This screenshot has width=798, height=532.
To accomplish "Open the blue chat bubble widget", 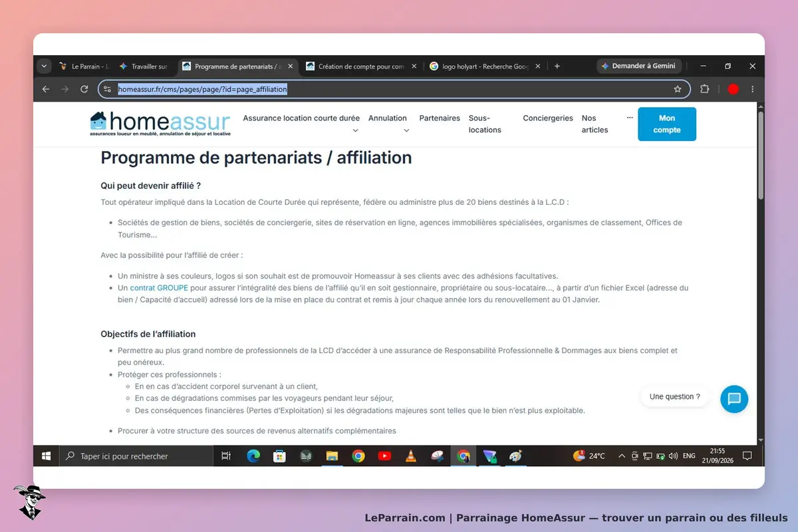I will point(734,399).
